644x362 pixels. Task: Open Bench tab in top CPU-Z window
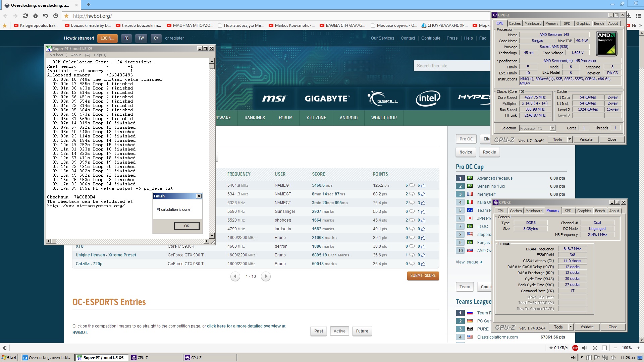[599, 23]
